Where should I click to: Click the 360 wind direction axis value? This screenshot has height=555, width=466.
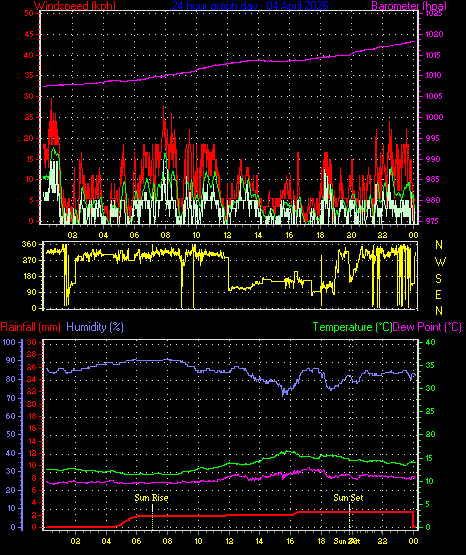pyautogui.click(x=29, y=245)
